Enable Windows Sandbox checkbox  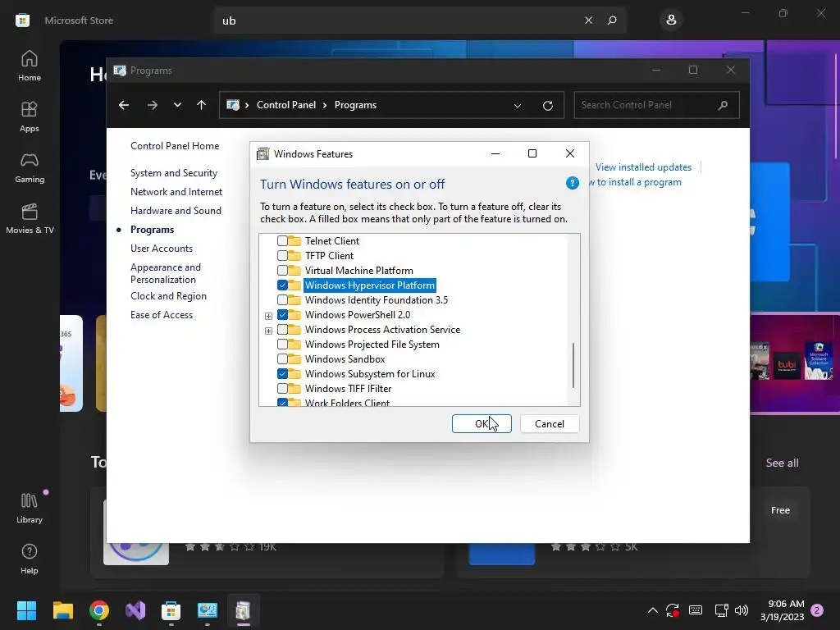click(282, 359)
